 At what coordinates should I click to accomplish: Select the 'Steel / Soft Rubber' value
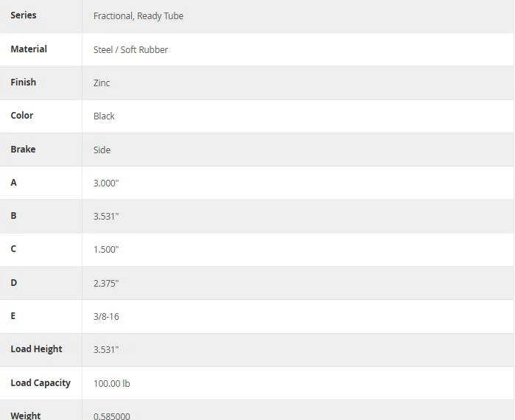(130, 49)
